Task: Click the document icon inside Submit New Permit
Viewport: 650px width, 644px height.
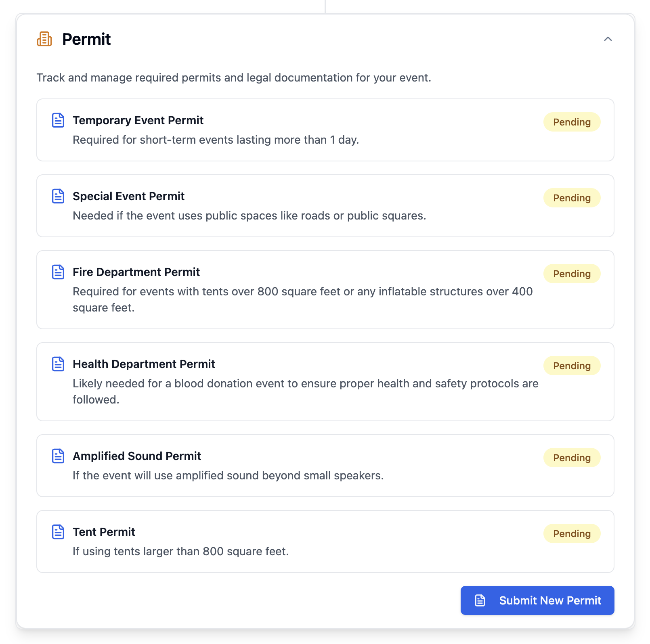Action: coord(480,600)
